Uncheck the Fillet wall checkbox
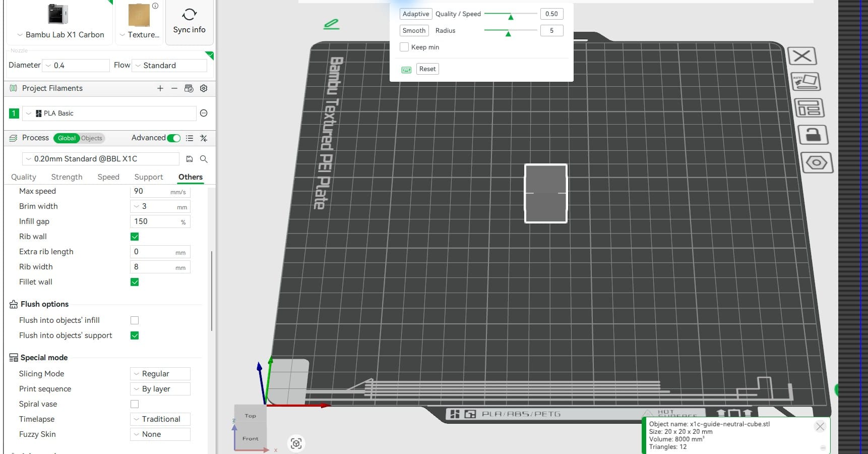This screenshot has width=868, height=454. 135,282
